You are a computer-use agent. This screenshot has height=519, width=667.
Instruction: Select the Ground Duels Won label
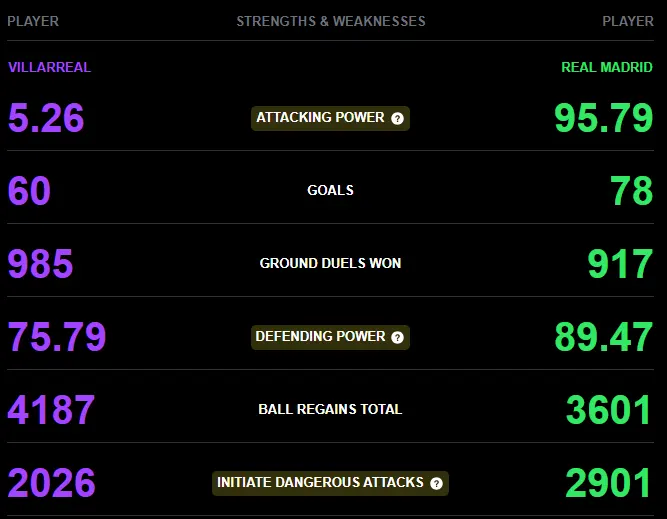331,263
